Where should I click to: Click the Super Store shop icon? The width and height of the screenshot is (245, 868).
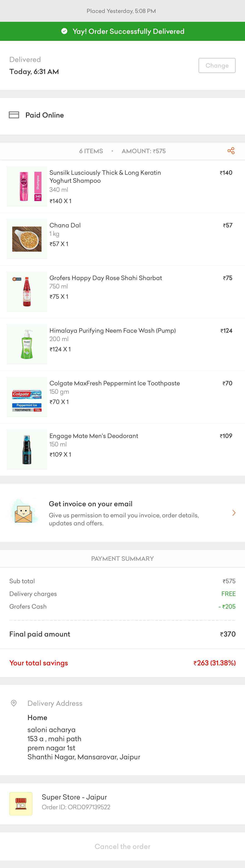[21, 803]
